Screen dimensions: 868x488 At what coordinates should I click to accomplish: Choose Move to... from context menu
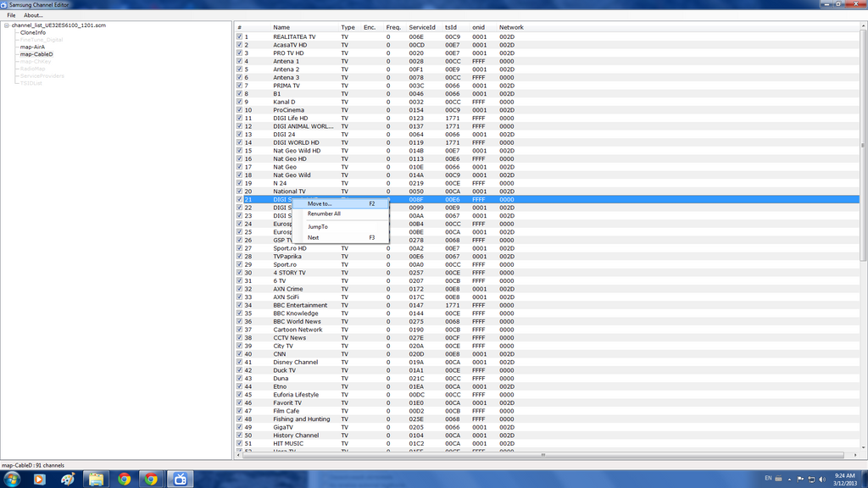point(320,203)
